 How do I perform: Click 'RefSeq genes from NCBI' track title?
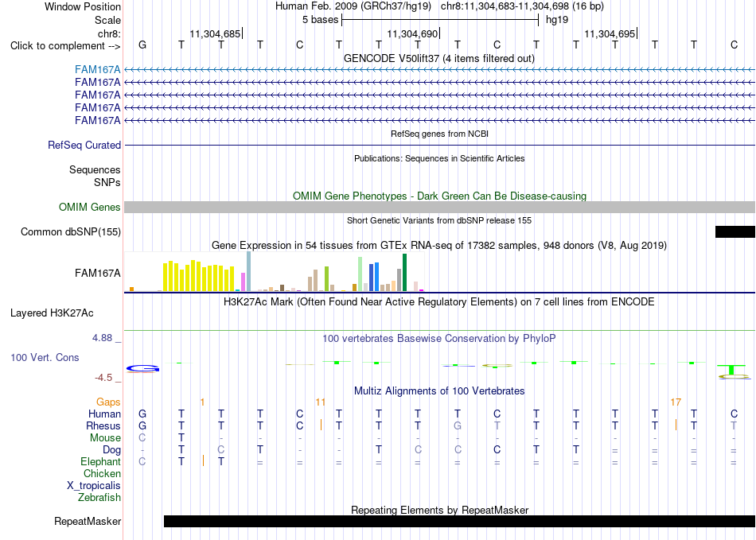pos(439,134)
